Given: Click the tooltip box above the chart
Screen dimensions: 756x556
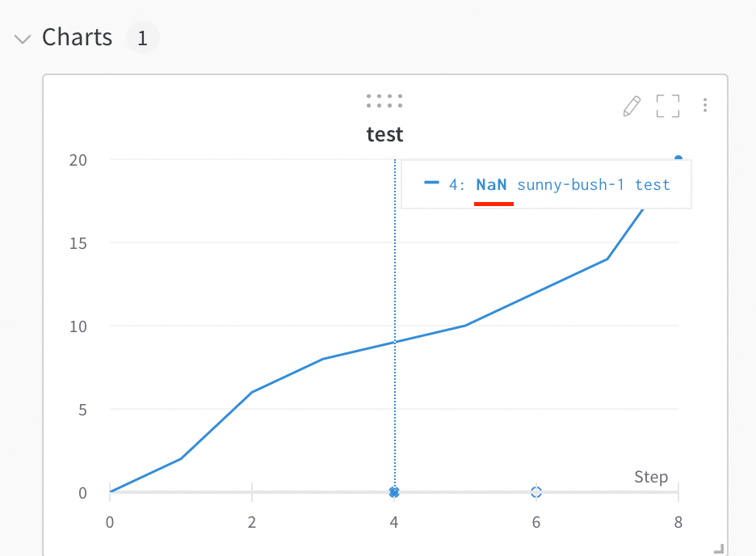Looking at the screenshot, I should tap(546, 184).
